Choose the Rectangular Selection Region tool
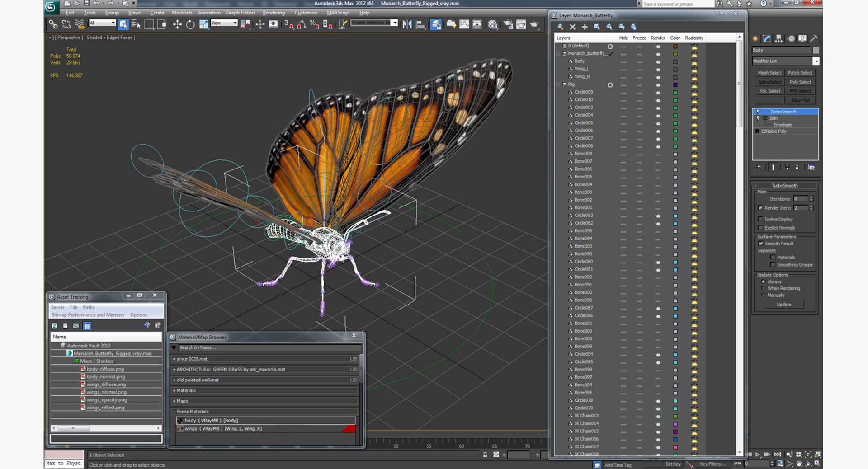The width and height of the screenshot is (868, 469). click(149, 24)
